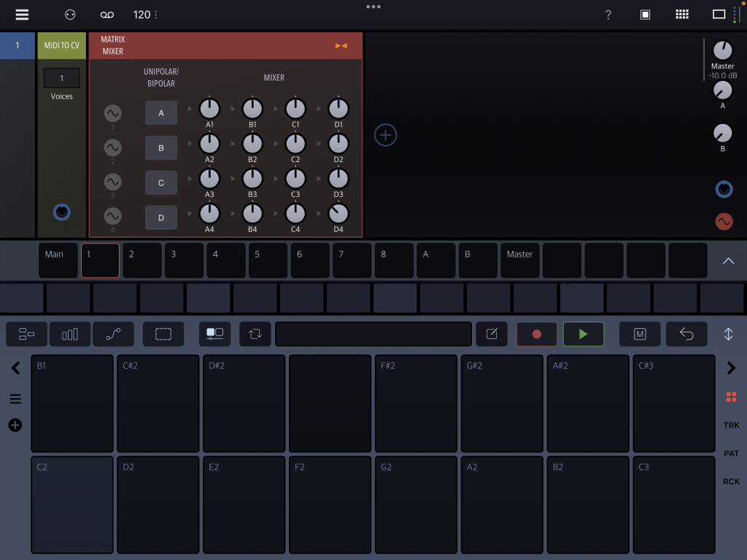Start playback with the play button
This screenshot has height=560, width=747.
coord(583,334)
